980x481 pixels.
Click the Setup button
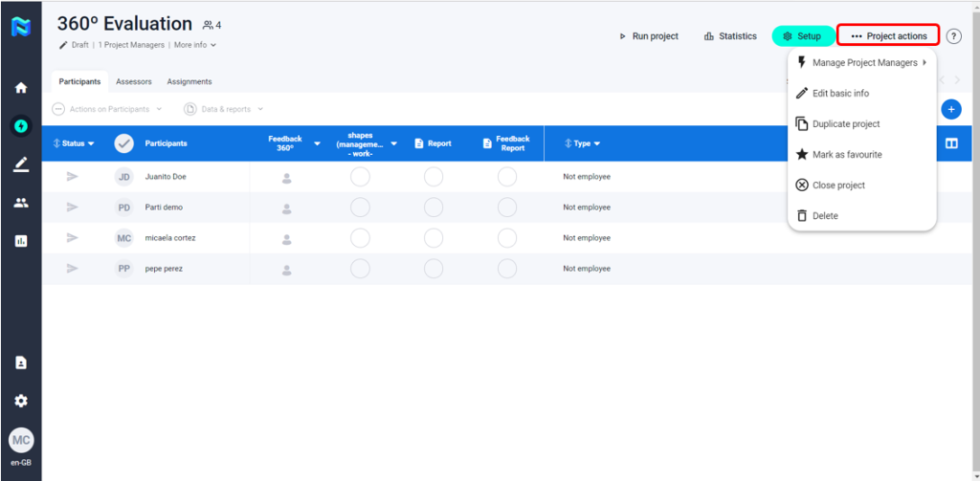(802, 36)
